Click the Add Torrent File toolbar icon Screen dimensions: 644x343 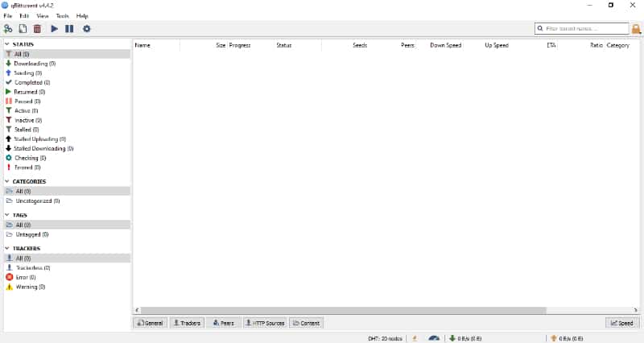23,29
